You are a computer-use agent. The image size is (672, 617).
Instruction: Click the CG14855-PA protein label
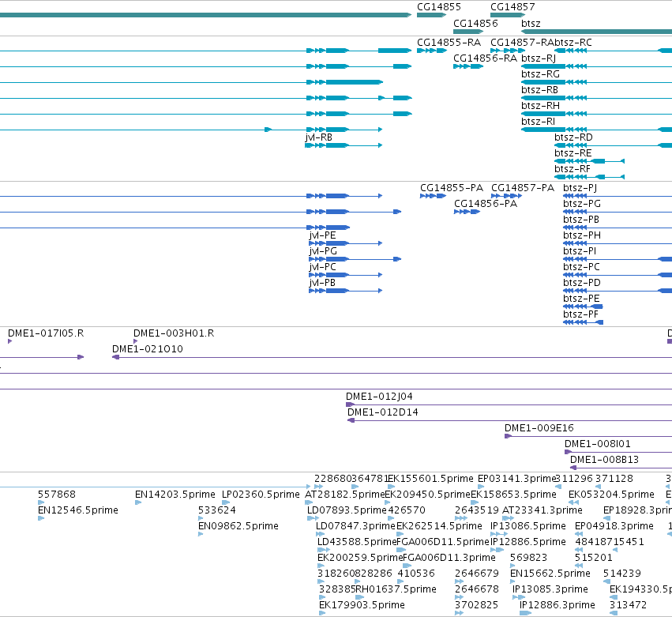coord(451,188)
